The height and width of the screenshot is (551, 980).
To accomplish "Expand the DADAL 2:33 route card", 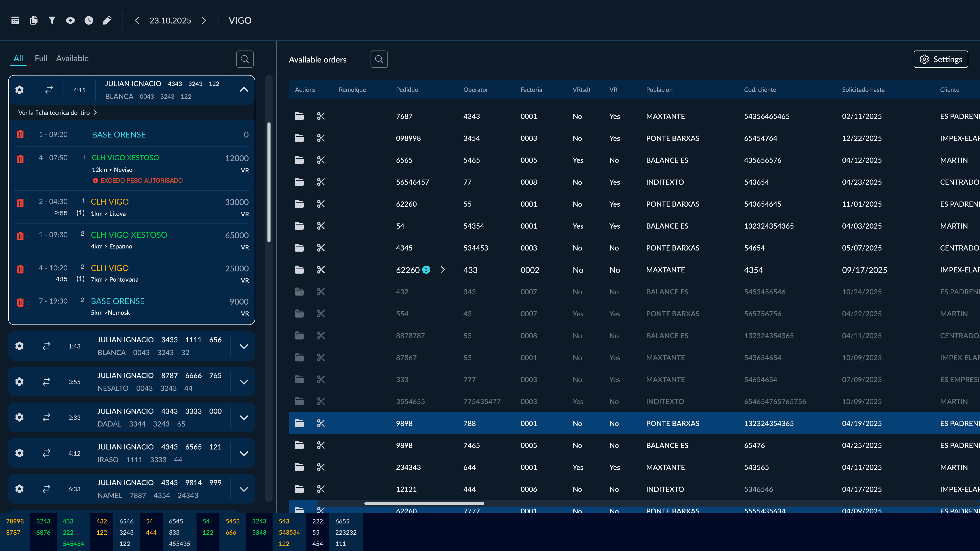I will [x=244, y=418].
